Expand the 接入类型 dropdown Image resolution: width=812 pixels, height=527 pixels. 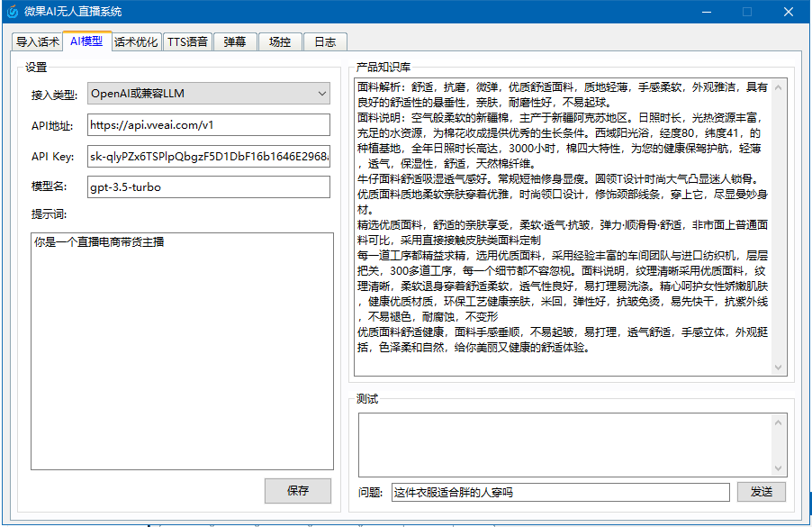pos(209,93)
